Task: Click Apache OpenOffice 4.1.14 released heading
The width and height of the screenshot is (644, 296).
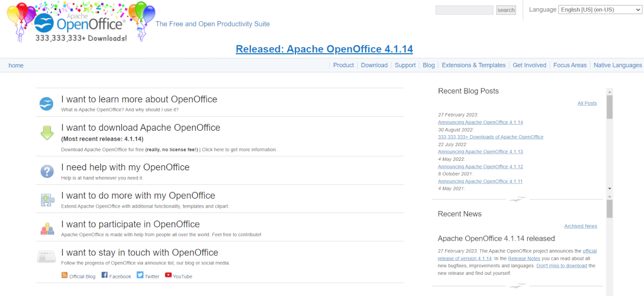Action: (496, 238)
